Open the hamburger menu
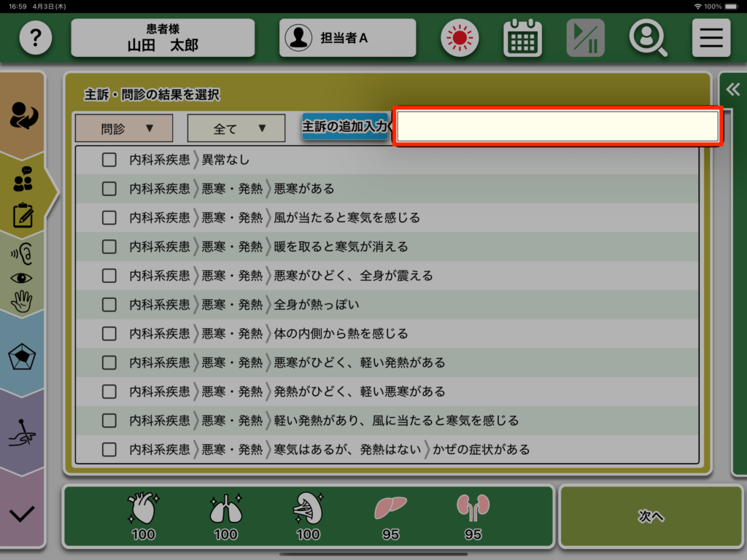747x560 pixels. point(711,38)
